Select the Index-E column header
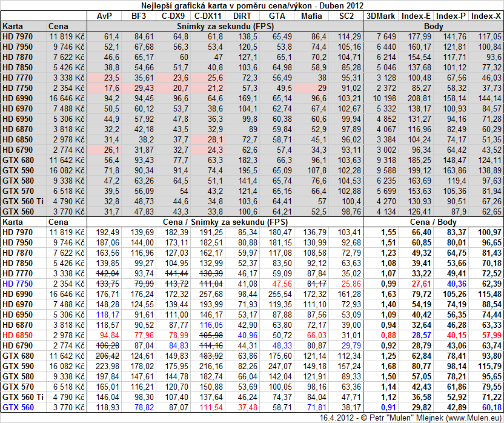 (416, 16)
